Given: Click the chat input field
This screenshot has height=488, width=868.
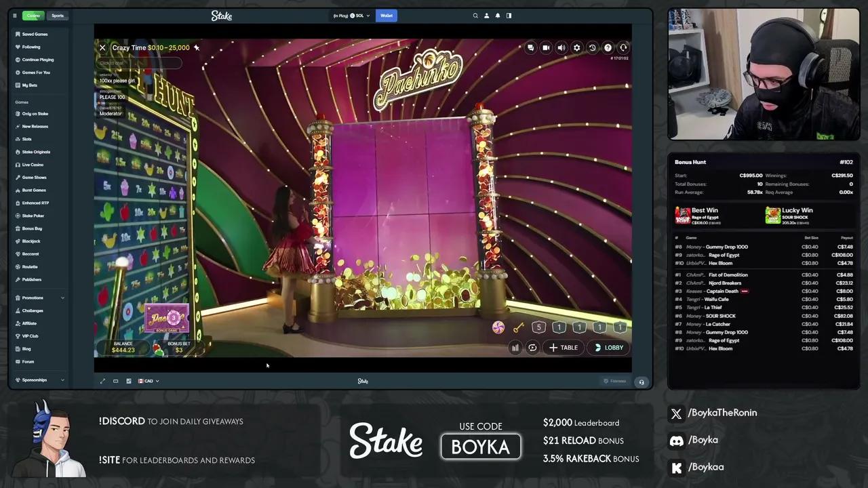Looking at the screenshot, I should pos(139,63).
